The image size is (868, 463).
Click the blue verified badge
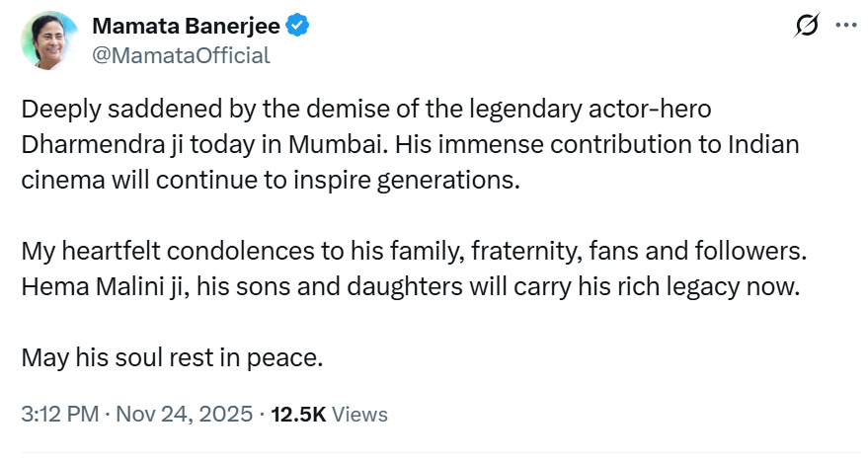[297, 27]
